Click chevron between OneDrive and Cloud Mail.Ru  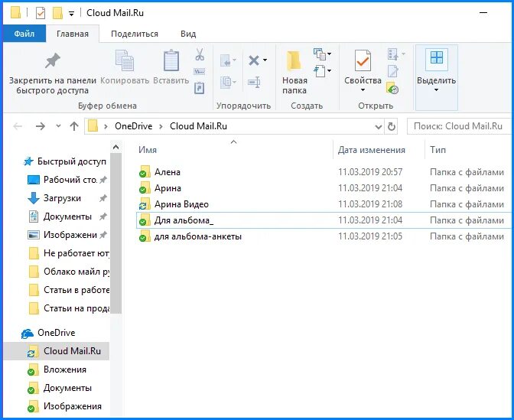[161, 126]
